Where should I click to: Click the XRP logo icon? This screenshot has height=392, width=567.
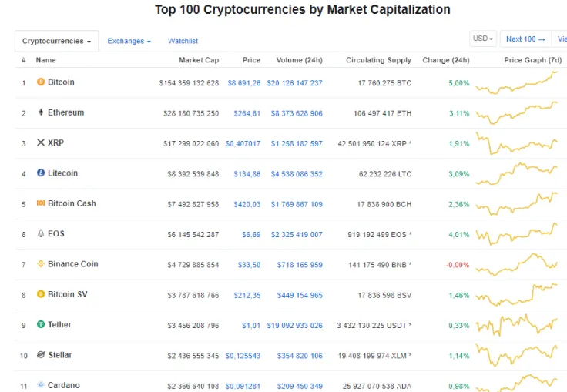tap(41, 142)
